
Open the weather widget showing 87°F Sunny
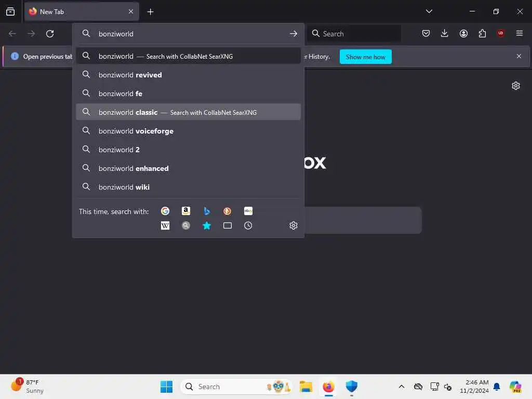pos(28,387)
